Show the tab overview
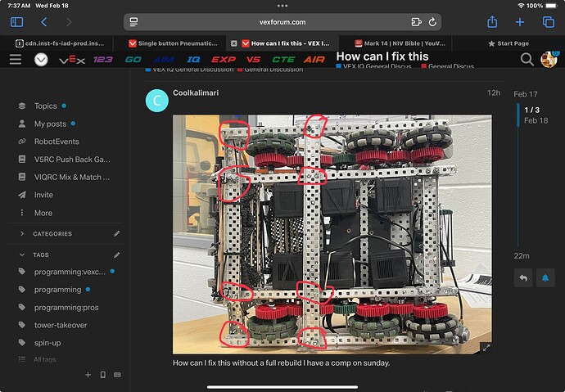 click(549, 22)
